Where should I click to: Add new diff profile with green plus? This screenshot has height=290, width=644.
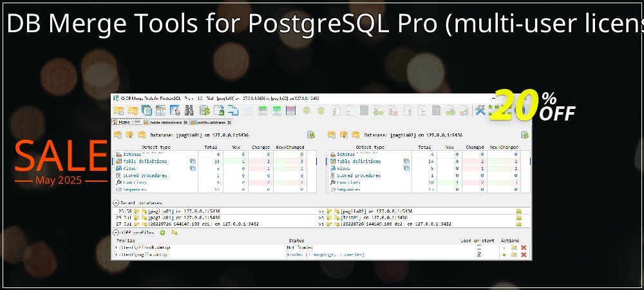click(x=162, y=233)
